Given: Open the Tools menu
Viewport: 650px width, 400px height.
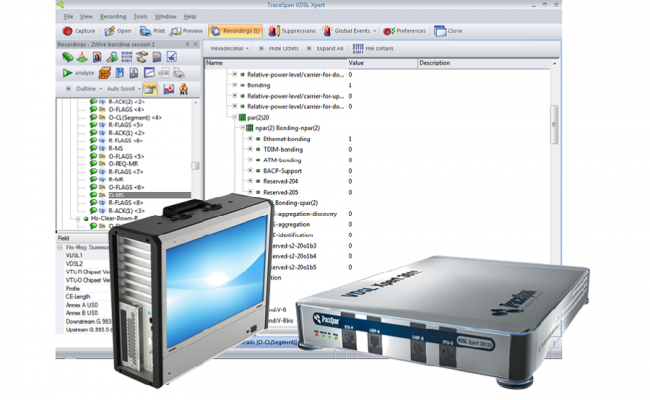Looking at the screenshot, I should (140, 17).
